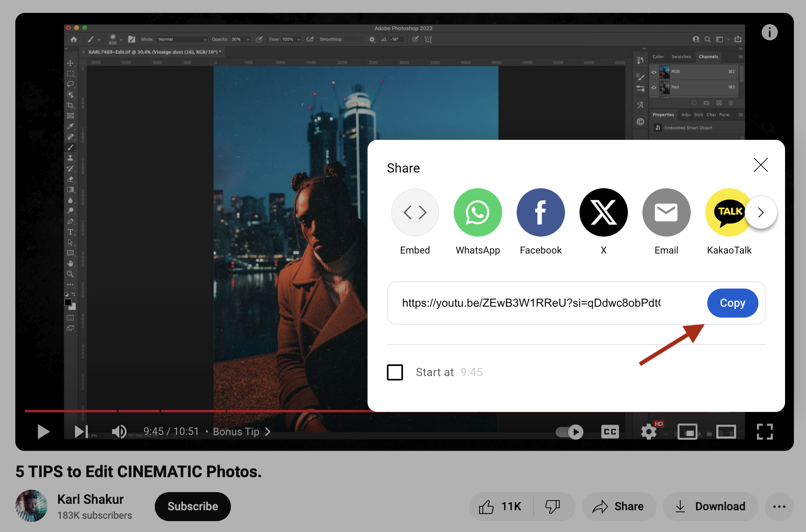Share video by Email
Viewport: 806px width, 532px height.
point(666,212)
